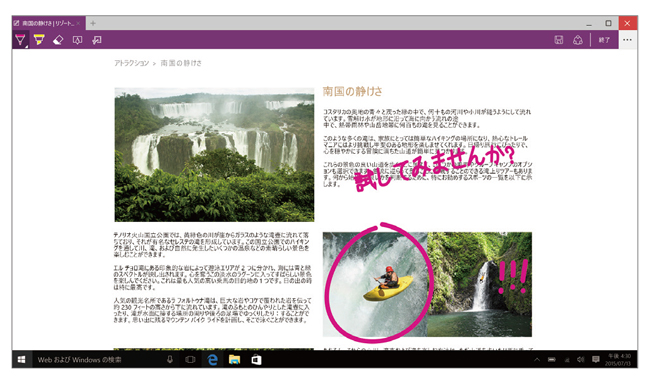Viewport: 650px width, 382px height.
Task: Open Task View from the taskbar
Action: pos(190,360)
